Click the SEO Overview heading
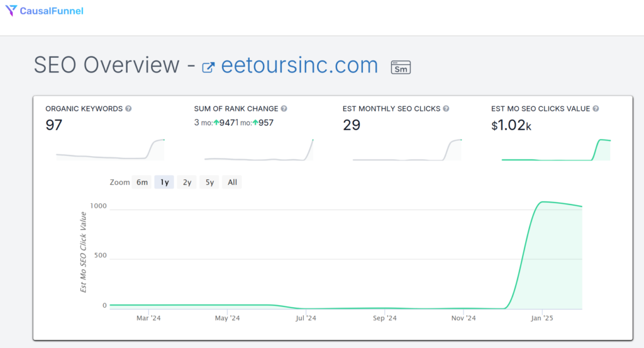Screen dimensions: 644x348 click(106, 65)
